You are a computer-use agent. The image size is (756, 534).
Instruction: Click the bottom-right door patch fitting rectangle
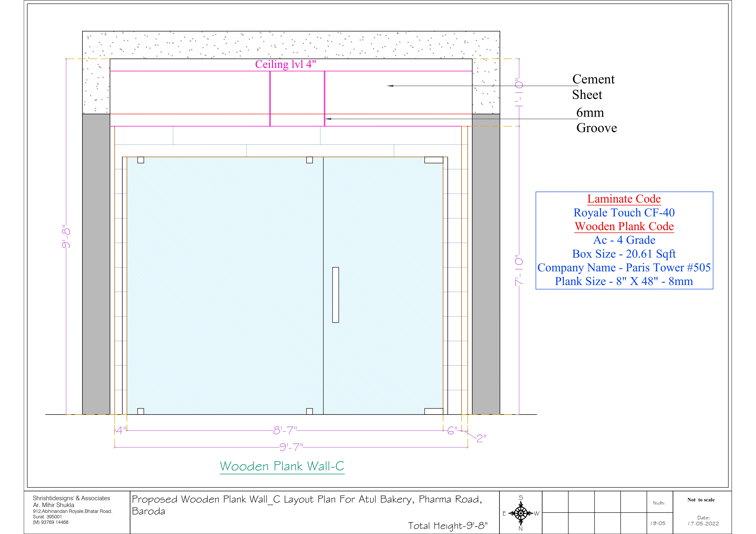[x=434, y=411]
